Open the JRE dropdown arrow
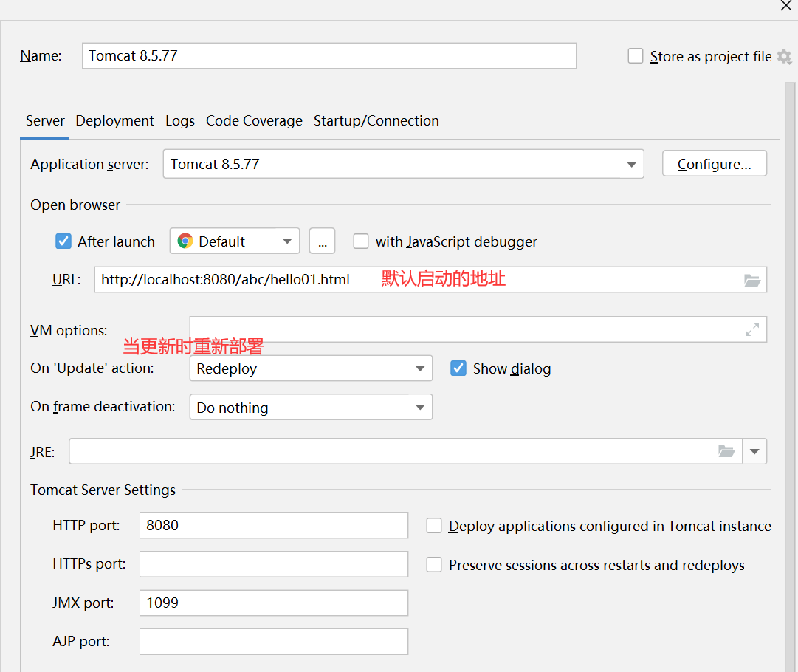The width and height of the screenshot is (798, 672). pos(754,451)
